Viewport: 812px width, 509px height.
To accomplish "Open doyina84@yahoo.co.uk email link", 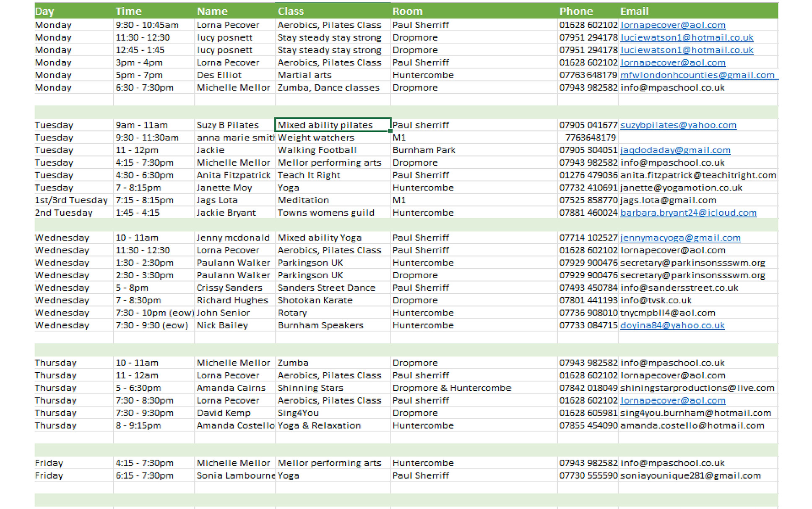I will [x=672, y=325].
